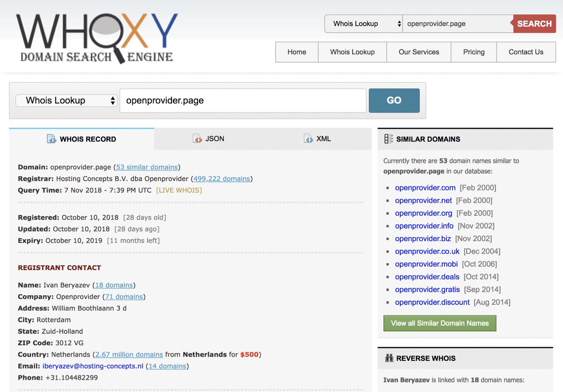The image size is (563, 392).
Task: Click the Expiry date October 10, 2019
Action: coord(74,240)
